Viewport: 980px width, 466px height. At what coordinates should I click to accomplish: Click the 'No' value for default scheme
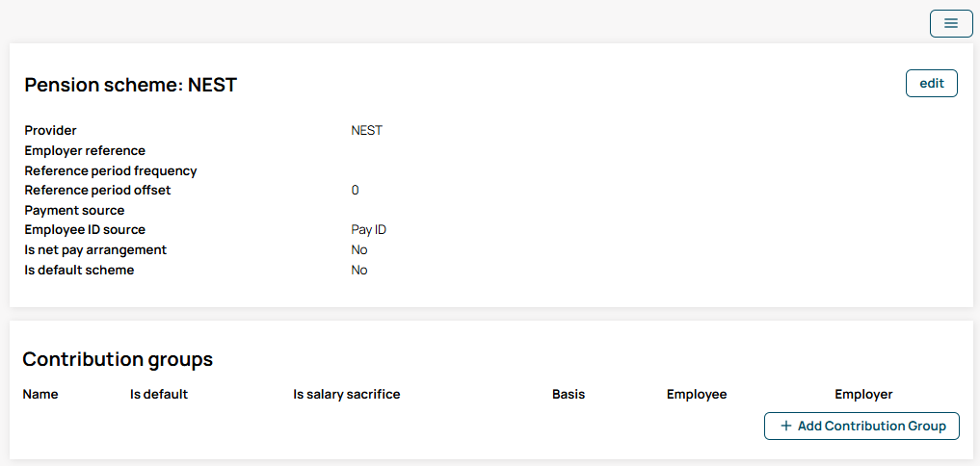(x=359, y=270)
